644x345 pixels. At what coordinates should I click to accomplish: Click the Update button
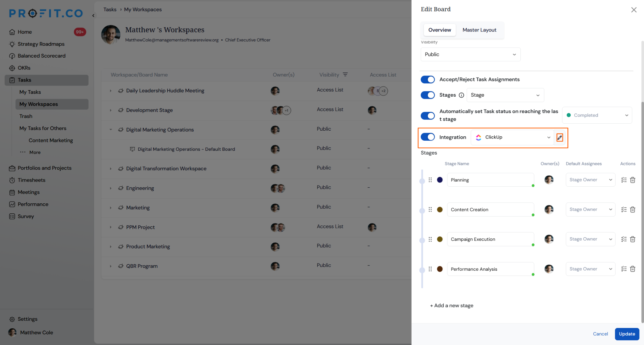(x=627, y=334)
